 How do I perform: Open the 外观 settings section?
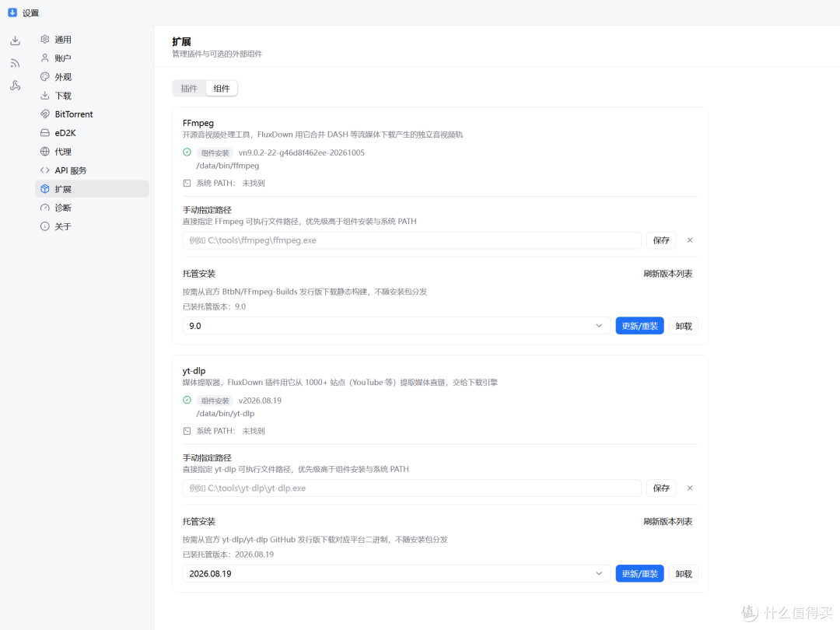pyautogui.click(x=92, y=76)
